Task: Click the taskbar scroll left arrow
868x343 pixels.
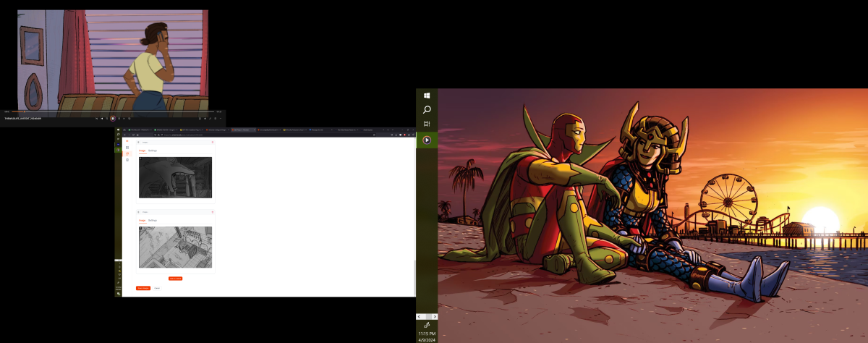Action: click(x=420, y=316)
